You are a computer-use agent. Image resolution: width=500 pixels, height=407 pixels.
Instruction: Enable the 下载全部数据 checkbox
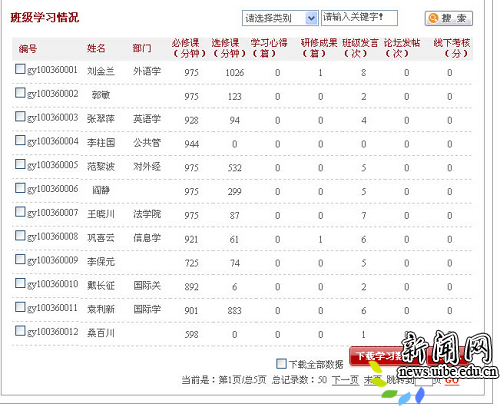pos(281,364)
